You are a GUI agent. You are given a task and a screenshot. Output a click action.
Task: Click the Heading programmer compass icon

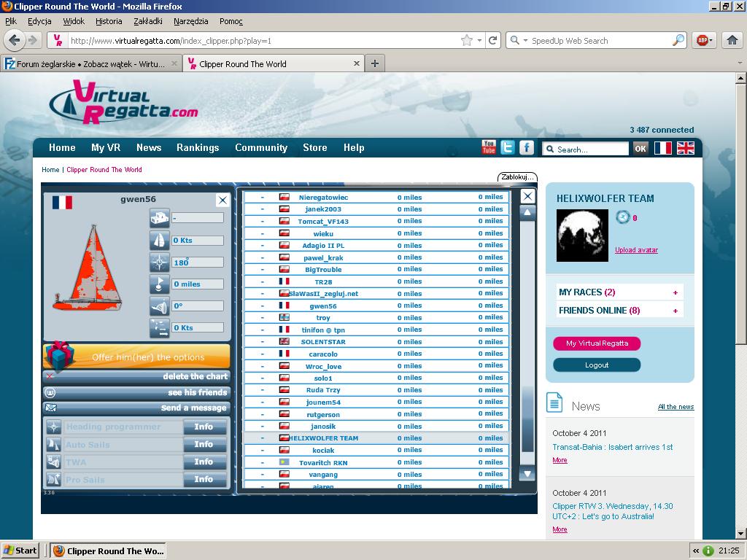53,427
